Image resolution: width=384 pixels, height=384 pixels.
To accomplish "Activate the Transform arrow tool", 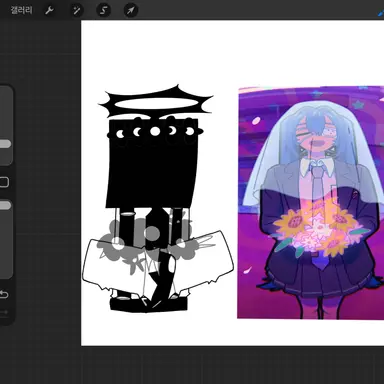I will 131,10.
